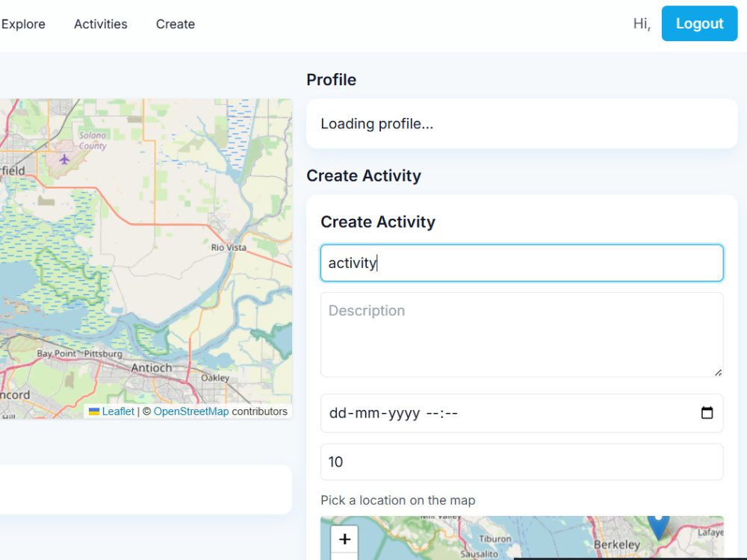Viewport: 747px width, 560px height.
Task: Open the Explore page from navigation
Action: (23, 25)
